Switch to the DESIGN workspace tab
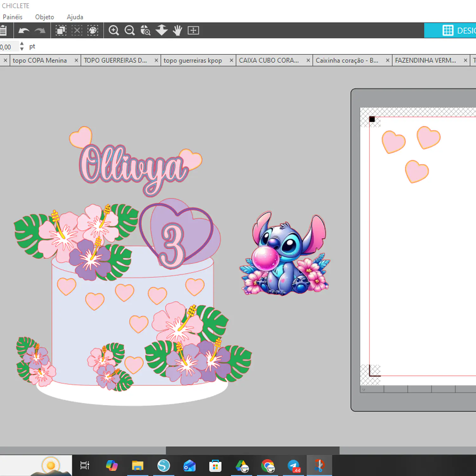Image resolution: width=476 pixels, height=476 pixels. [450, 30]
